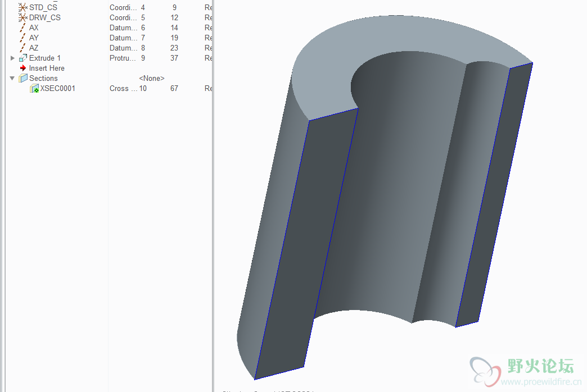Click the Sections folder icon
Viewport: 587px width, 392px height.
[x=23, y=78]
